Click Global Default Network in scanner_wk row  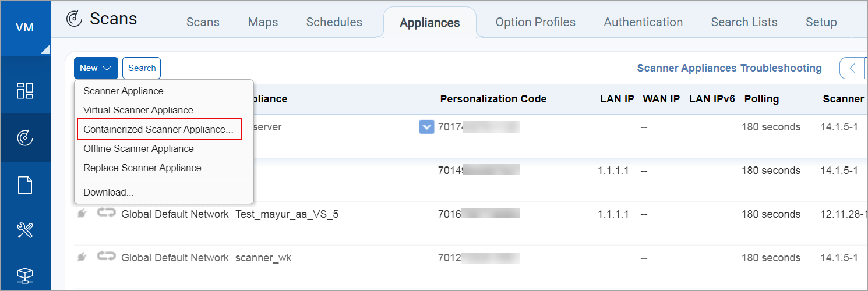tap(175, 258)
